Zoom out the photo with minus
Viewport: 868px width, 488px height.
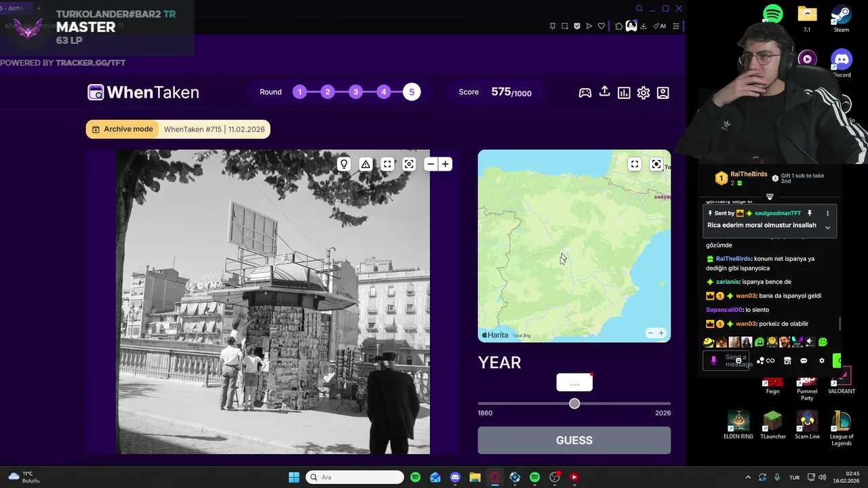click(431, 164)
